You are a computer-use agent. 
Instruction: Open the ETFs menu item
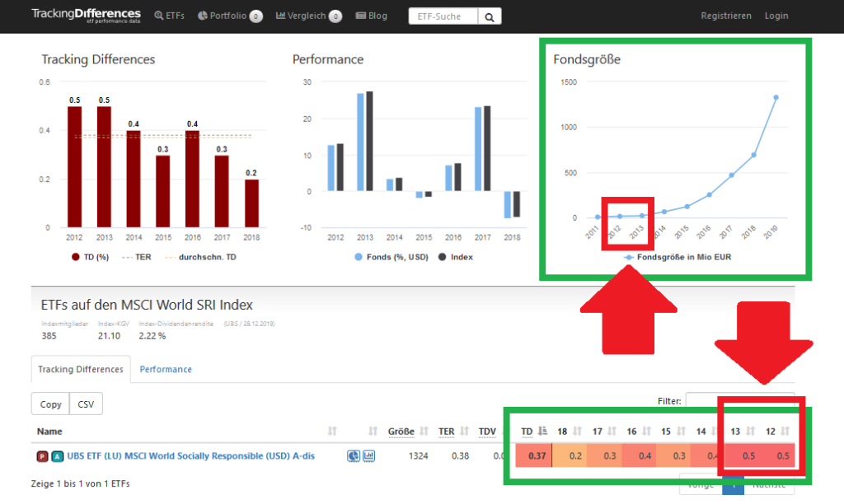coord(170,16)
